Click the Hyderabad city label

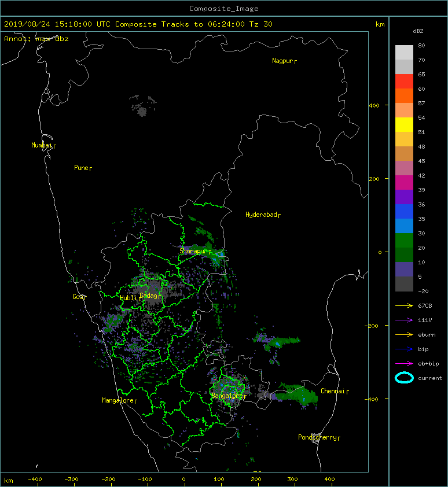tap(263, 215)
